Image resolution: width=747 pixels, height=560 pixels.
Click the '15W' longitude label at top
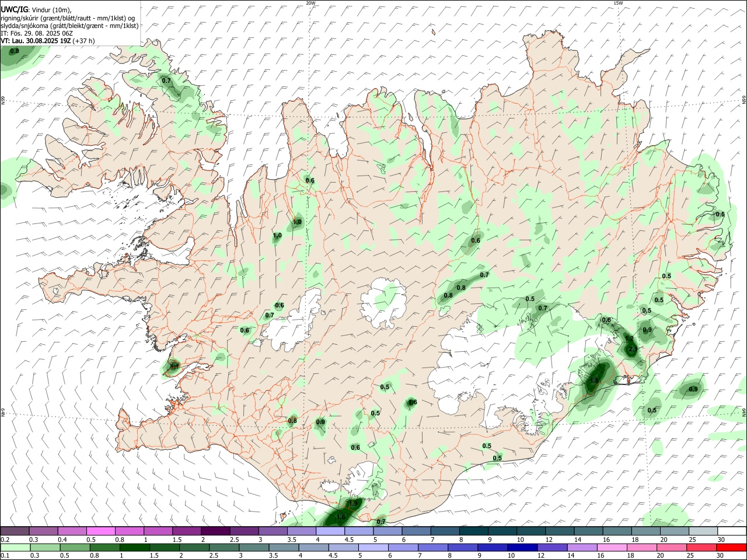coord(618,3)
